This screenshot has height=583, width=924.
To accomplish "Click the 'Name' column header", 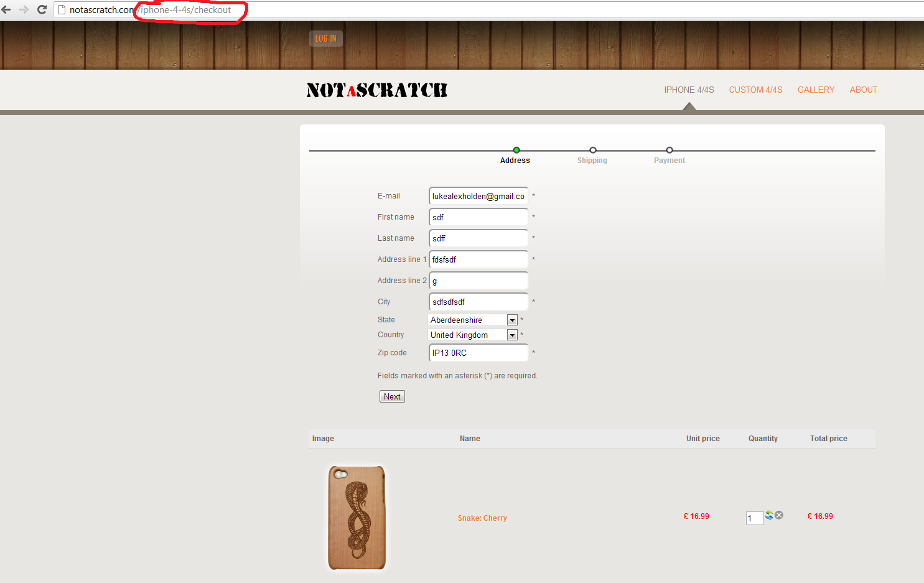I will pyautogui.click(x=470, y=439).
